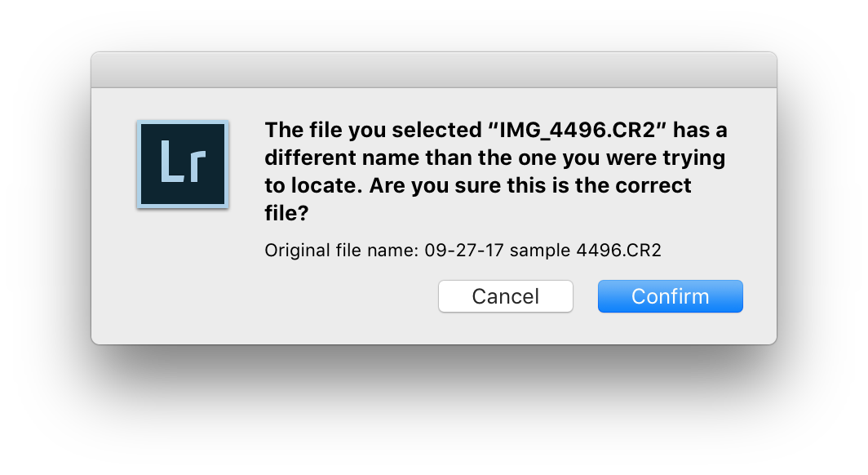The width and height of the screenshot is (868, 475).
Task: Click the "sample" word in original file name
Action: click(x=540, y=251)
